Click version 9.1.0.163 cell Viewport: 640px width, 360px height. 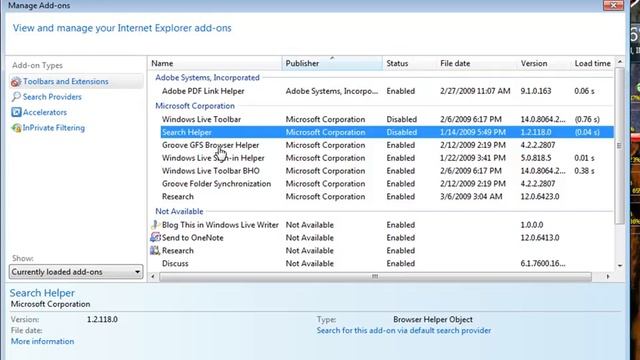[x=536, y=91]
